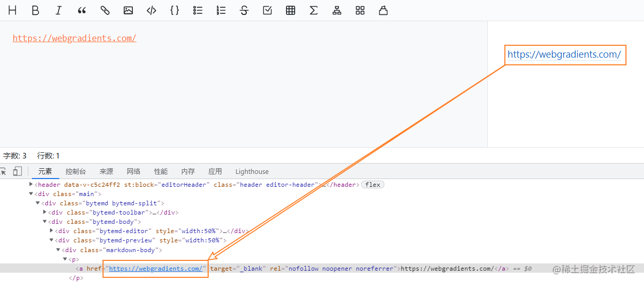Collapse the bytemd bytemd-split node
The width and height of the screenshot is (644, 283).
(38, 203)
